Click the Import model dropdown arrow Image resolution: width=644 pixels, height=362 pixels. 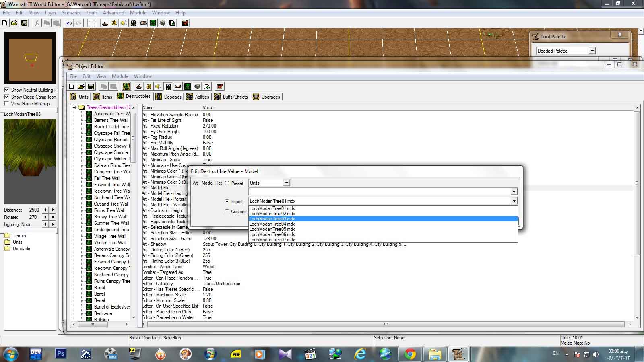click(x=514, y=201)
